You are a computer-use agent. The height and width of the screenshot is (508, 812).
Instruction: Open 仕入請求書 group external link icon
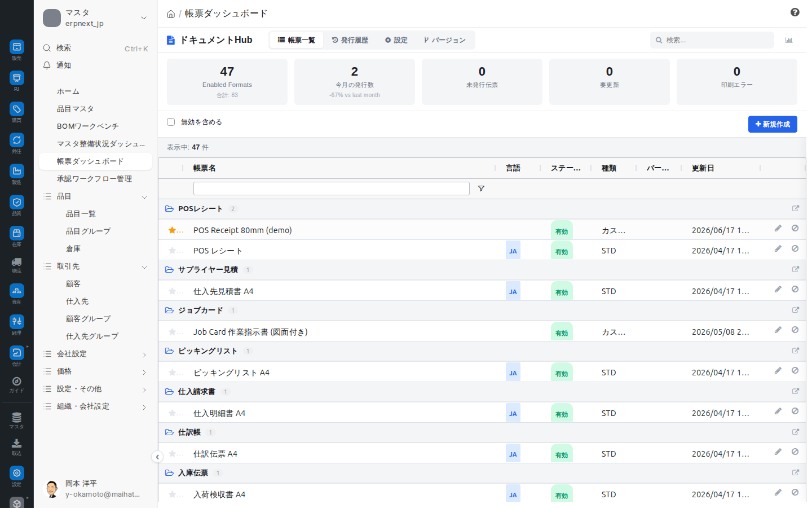[796, 391]
